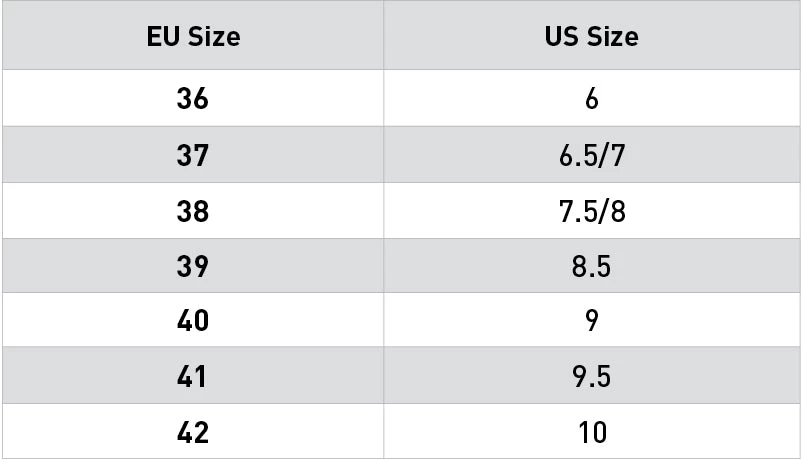Click the EU size 42 cell
This screenshot has width=802, height=471.
(x=193, y=432)
